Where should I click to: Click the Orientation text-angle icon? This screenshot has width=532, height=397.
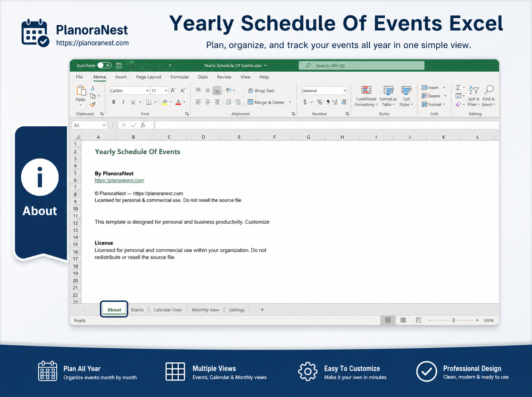pos(229,90)
